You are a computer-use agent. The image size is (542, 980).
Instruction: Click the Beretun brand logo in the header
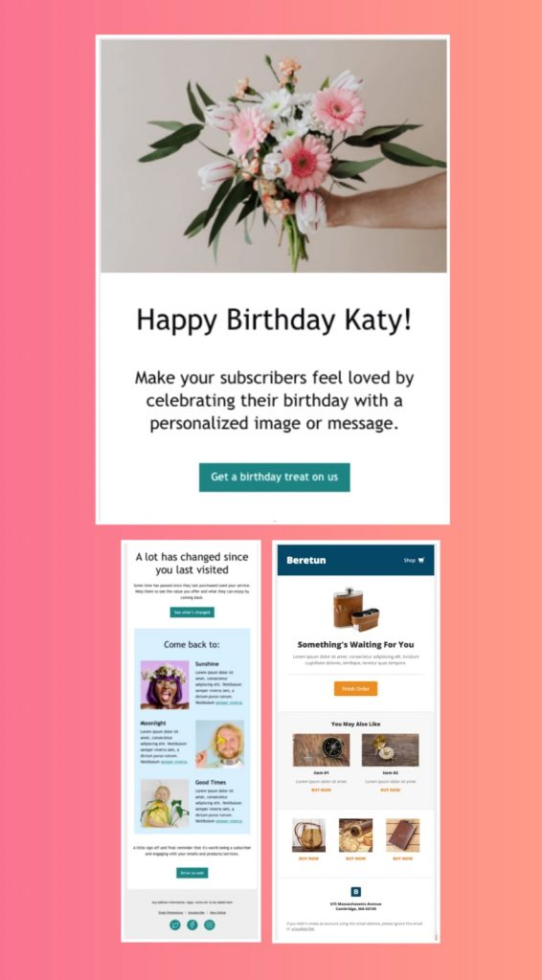coord(305,560)
